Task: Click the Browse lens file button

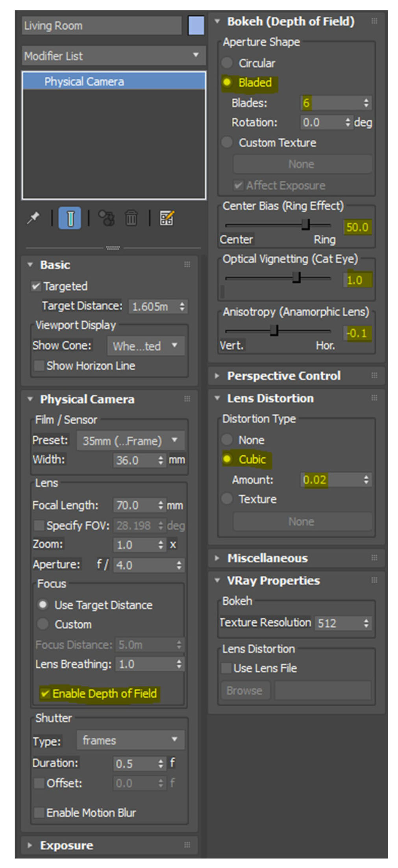Action: point(244,690)
